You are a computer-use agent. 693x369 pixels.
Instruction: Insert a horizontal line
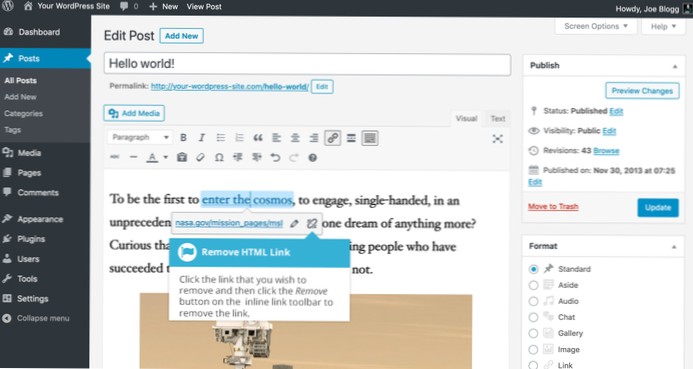[x=133, y=157]
